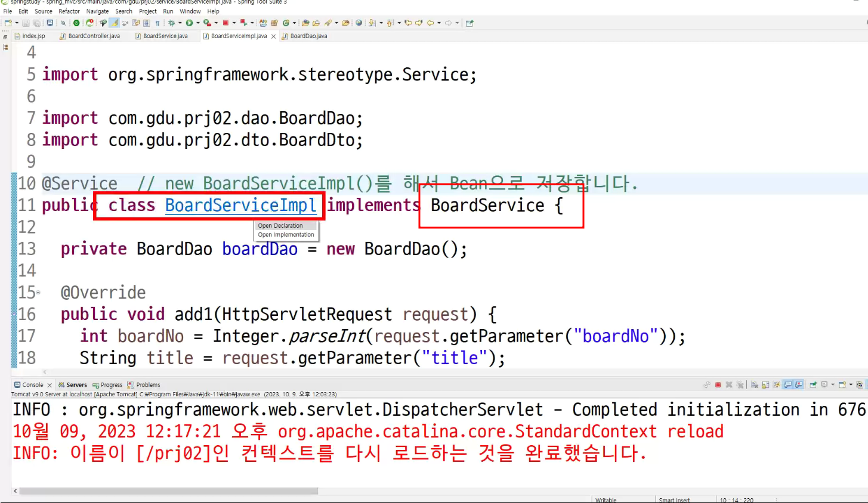The height and width of the screenshot is (503, 868).
Task: Close the Console view tab
Action: pos(50,385)
